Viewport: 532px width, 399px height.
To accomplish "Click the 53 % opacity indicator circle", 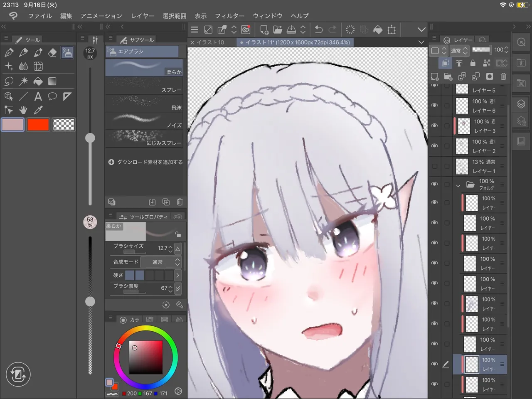I will point(90,222).
